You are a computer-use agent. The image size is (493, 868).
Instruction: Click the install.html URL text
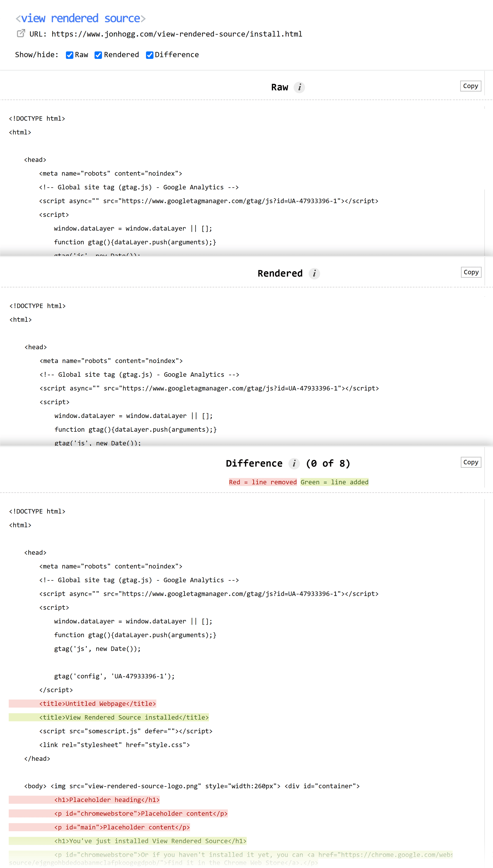(x=177, y=34)
